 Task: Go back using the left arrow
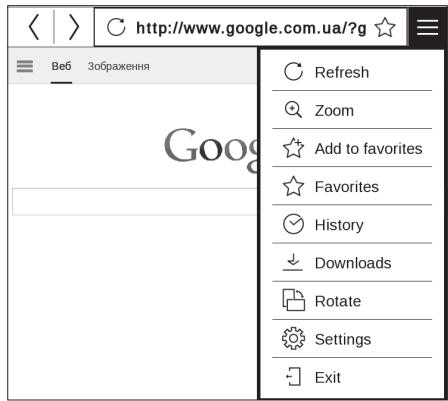pos(34,27)
